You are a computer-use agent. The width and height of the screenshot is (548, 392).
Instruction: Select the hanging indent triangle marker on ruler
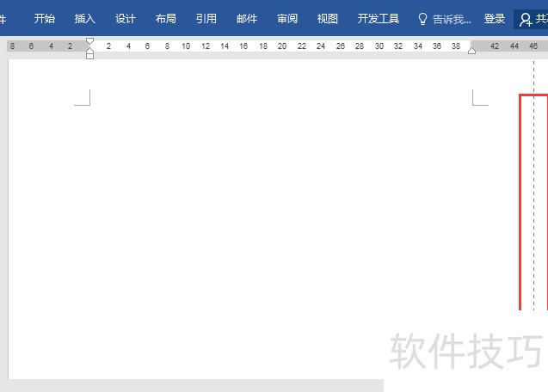(89, 51)
